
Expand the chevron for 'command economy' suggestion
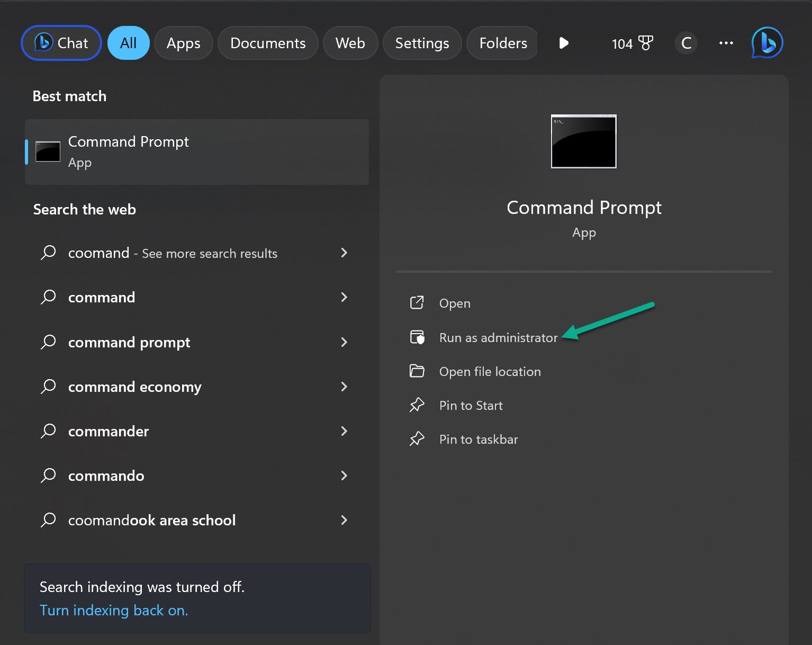pos(344,387)
